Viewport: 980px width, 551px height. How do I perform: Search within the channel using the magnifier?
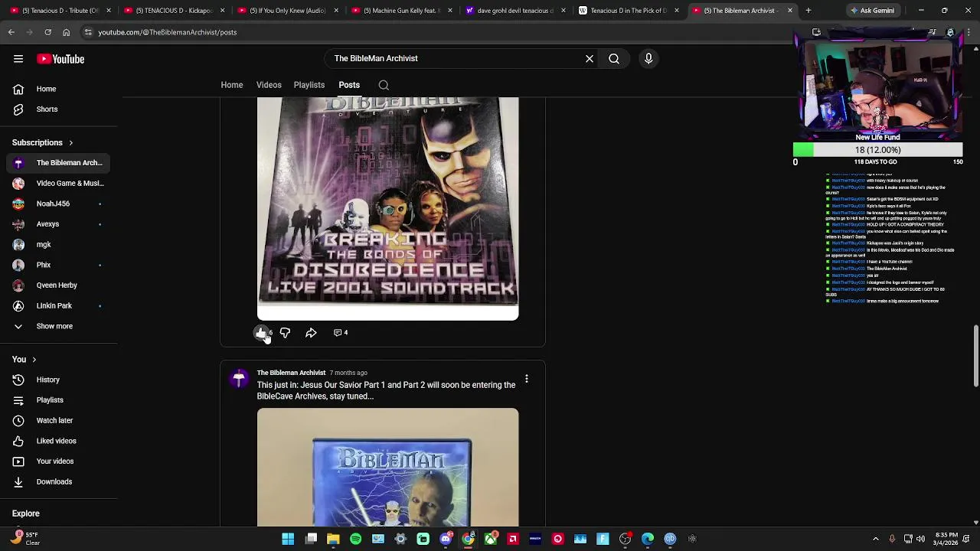coord(384,85)
